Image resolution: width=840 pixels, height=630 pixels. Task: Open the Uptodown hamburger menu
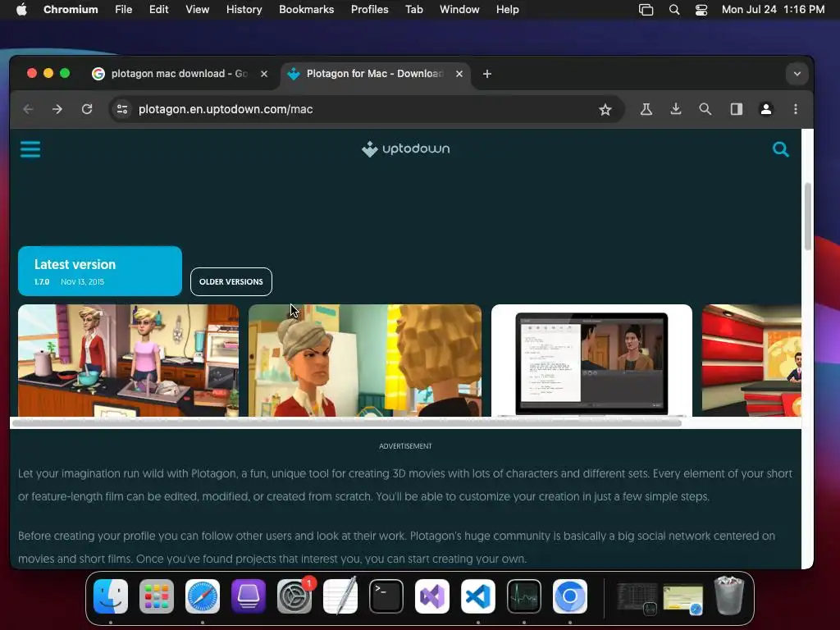(30, 149)
